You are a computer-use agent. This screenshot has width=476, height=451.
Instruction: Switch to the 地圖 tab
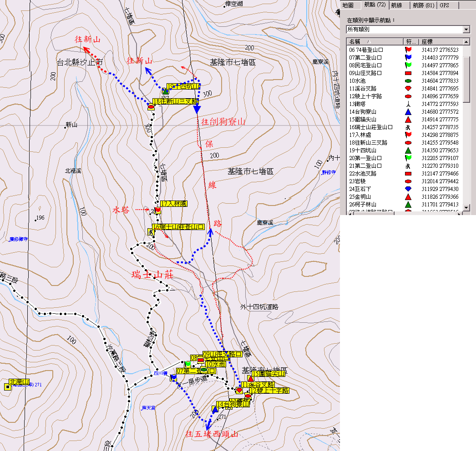point(348,5)
